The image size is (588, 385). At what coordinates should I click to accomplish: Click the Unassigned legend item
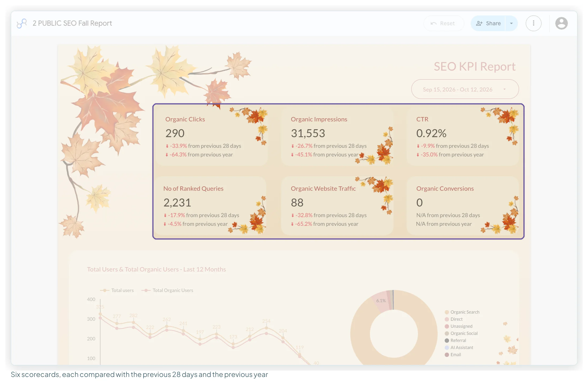[x=459, y=326]
